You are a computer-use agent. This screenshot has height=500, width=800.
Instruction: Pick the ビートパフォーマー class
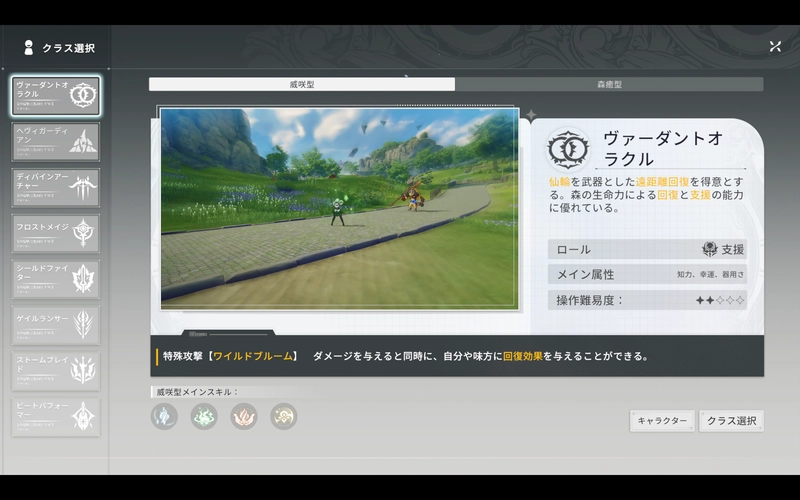(56, 416)
